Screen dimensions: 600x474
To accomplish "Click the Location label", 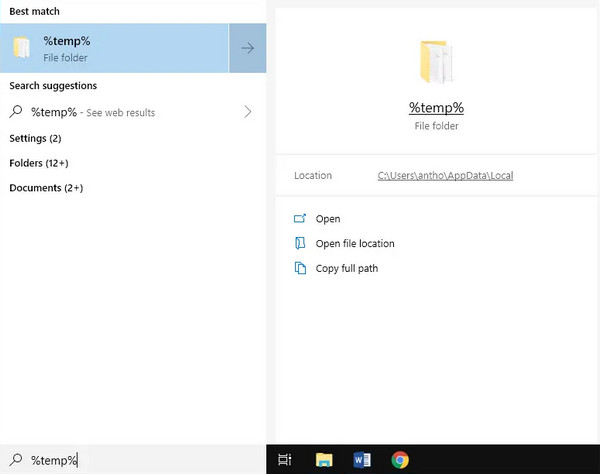I will pyautogui.click(x=313, y=176).
